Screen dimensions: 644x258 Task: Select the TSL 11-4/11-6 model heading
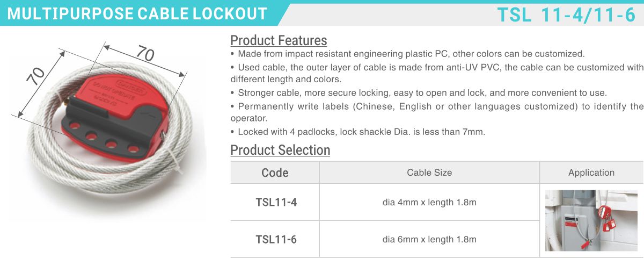[x=566, y=15]
